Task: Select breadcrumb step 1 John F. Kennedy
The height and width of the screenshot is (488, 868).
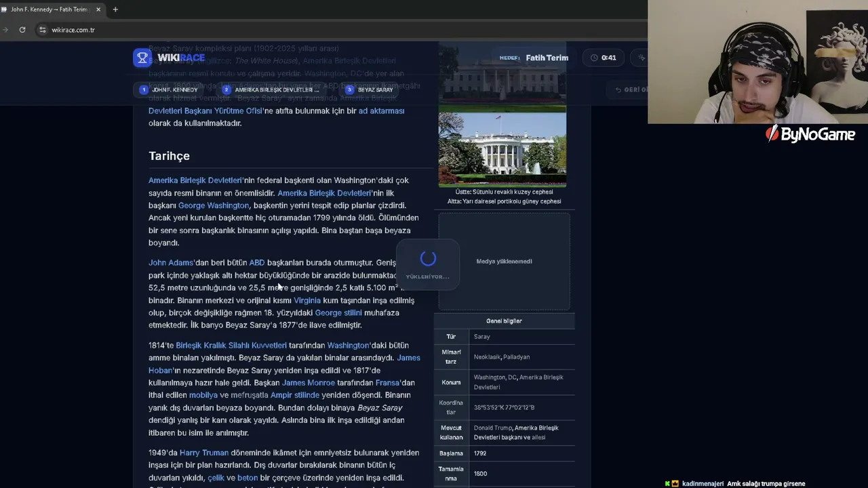Action: (170, 89)
